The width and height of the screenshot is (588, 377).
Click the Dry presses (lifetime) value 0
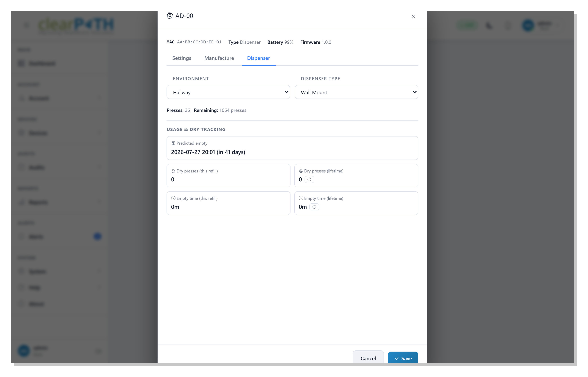[300, 180]
